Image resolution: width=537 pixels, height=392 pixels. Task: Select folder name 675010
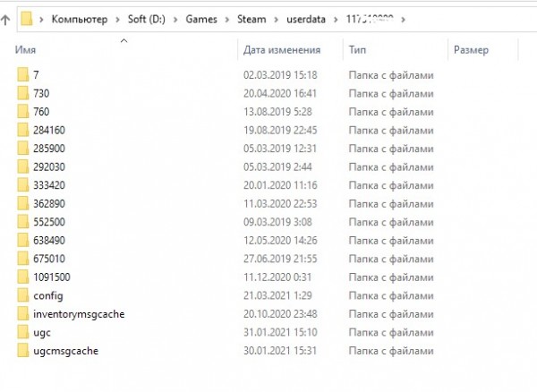pyautogui.click(x=49, y=259)
